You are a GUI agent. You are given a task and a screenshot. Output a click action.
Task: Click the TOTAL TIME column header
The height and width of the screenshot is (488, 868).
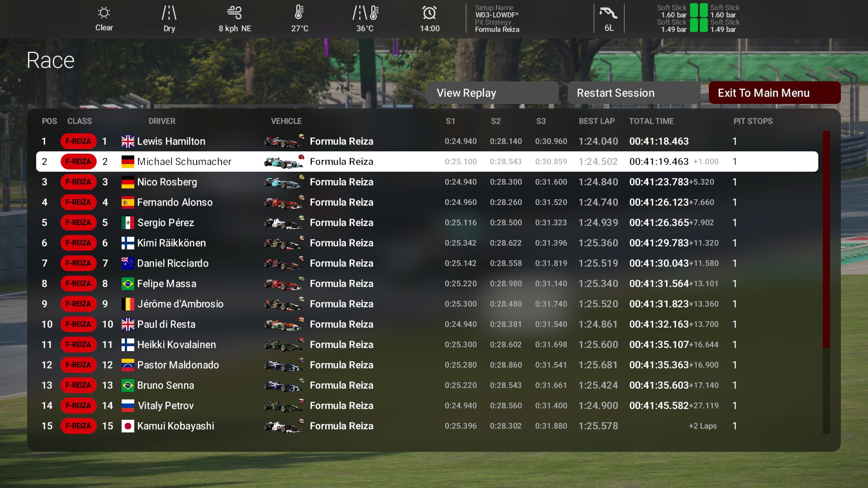click(651, 121)
